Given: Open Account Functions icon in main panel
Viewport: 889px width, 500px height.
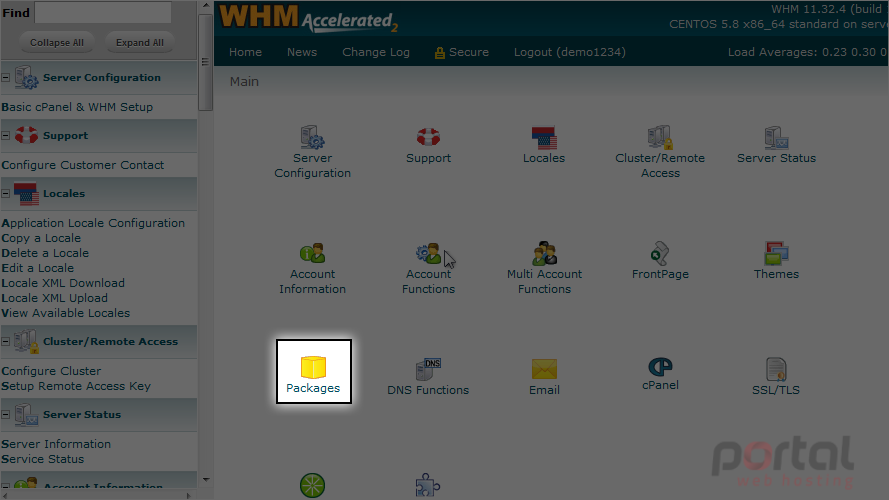Looking at the screenshot, I should point(428,253).
